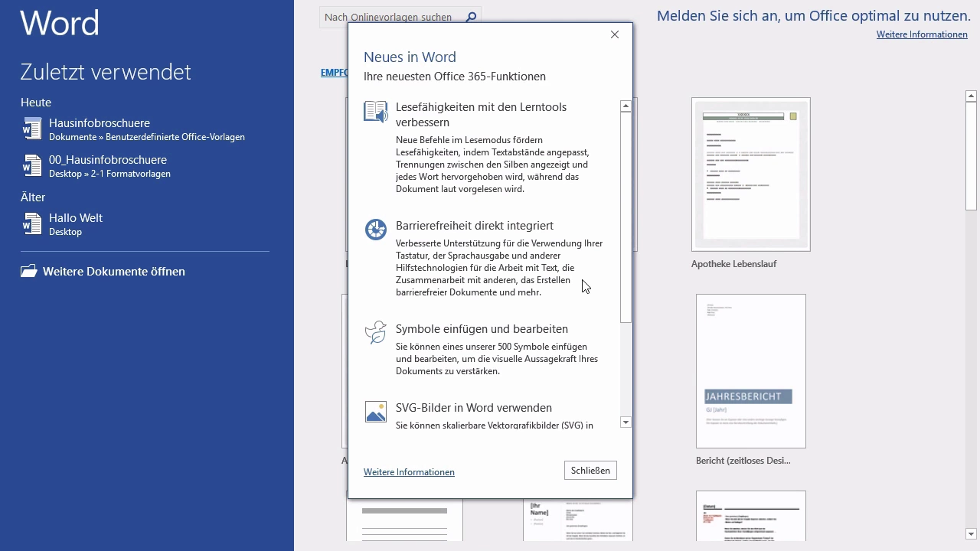The width and height of the screenshot is (980, 551).
Task: Click template gallery scroll up arrow
Action: [971, 96]
